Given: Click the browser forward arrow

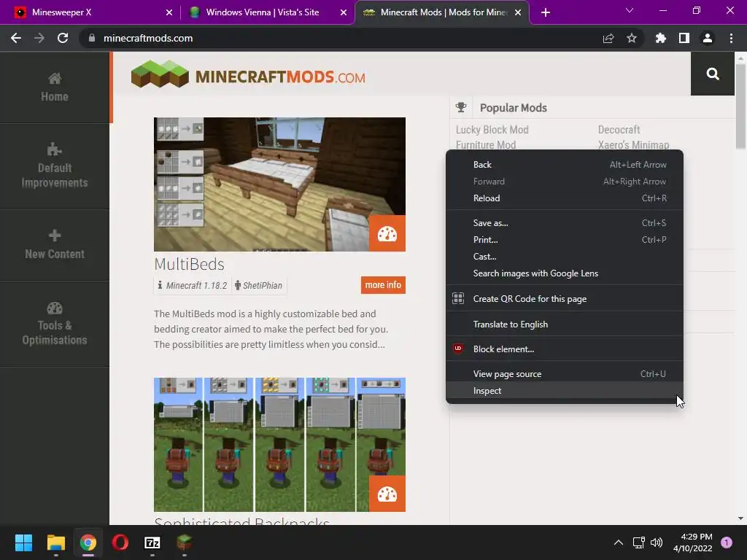Looking at the screenshot, I should (39, 38).
